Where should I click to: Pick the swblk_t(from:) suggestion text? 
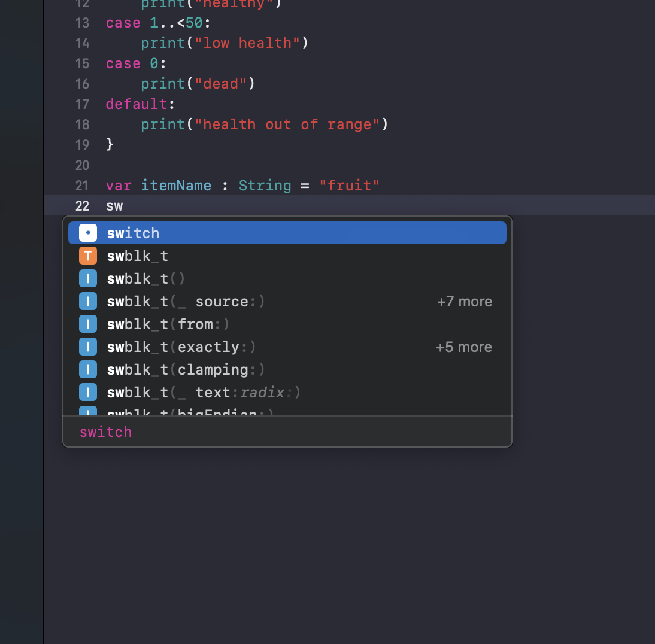[168, 324]
